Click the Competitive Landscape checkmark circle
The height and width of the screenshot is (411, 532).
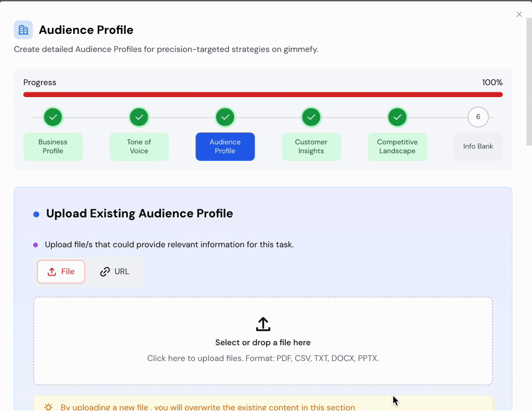398,118
